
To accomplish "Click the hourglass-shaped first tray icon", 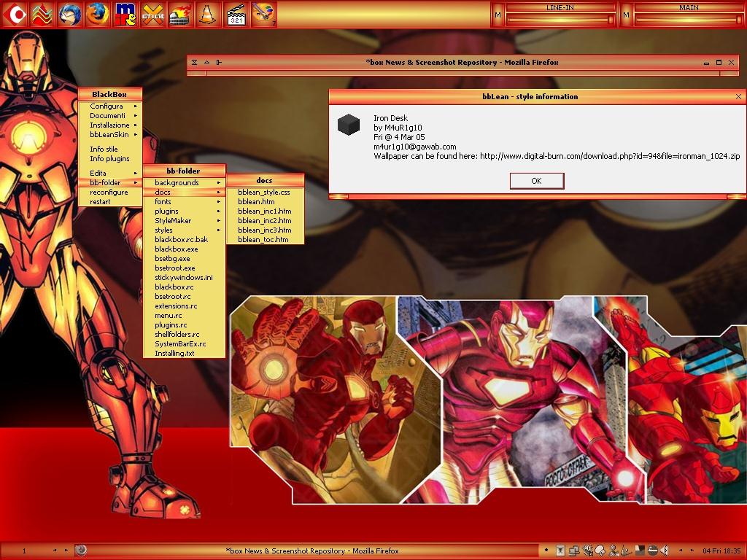I will (561, 551).
